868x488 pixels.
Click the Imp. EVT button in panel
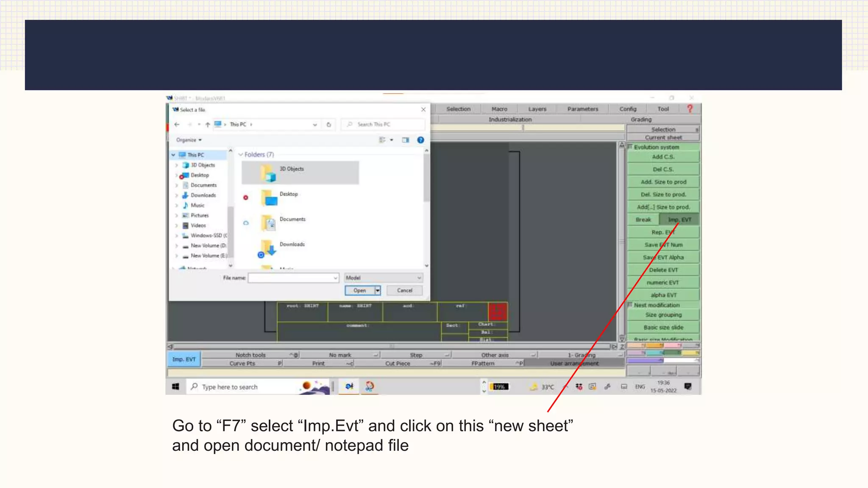pyautogui.click(x=679, y=219)
